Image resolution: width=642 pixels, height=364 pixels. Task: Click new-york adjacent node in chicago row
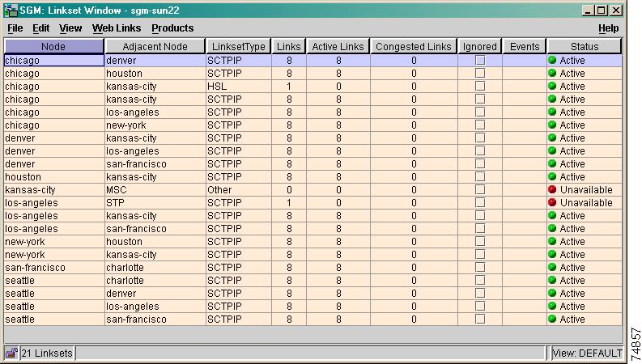(155, 125)
